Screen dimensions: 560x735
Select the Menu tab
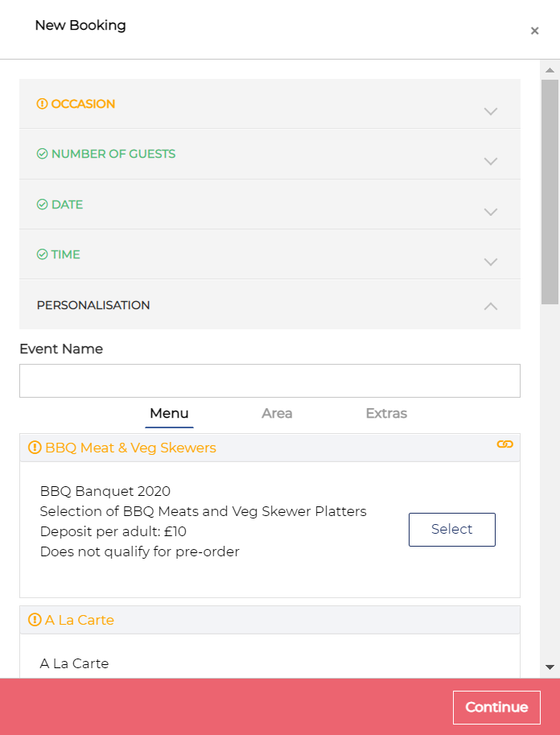[169, 413]
